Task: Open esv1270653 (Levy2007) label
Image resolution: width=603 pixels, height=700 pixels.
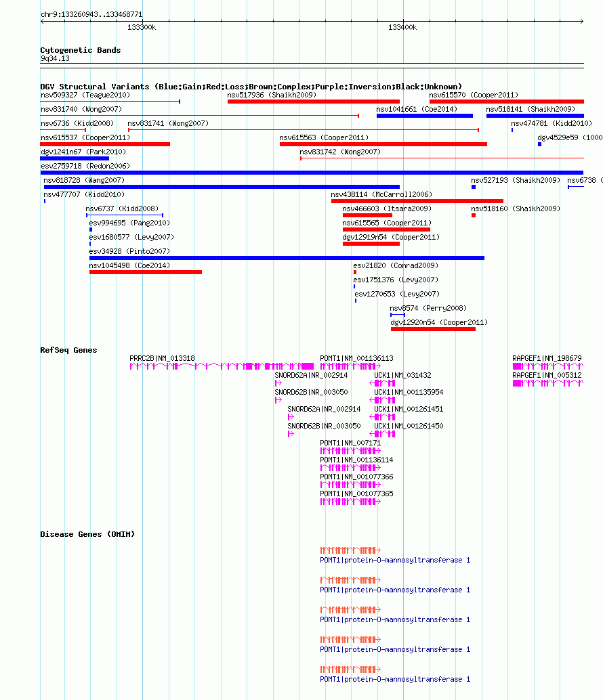Action: [x=397, y=294]
